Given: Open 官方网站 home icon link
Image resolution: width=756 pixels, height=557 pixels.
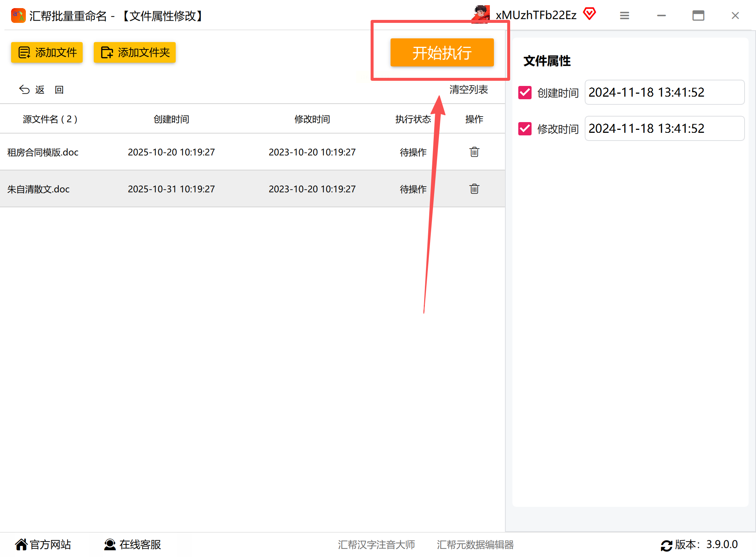Looking at the screenshot, I should click(x=21, y=544).
